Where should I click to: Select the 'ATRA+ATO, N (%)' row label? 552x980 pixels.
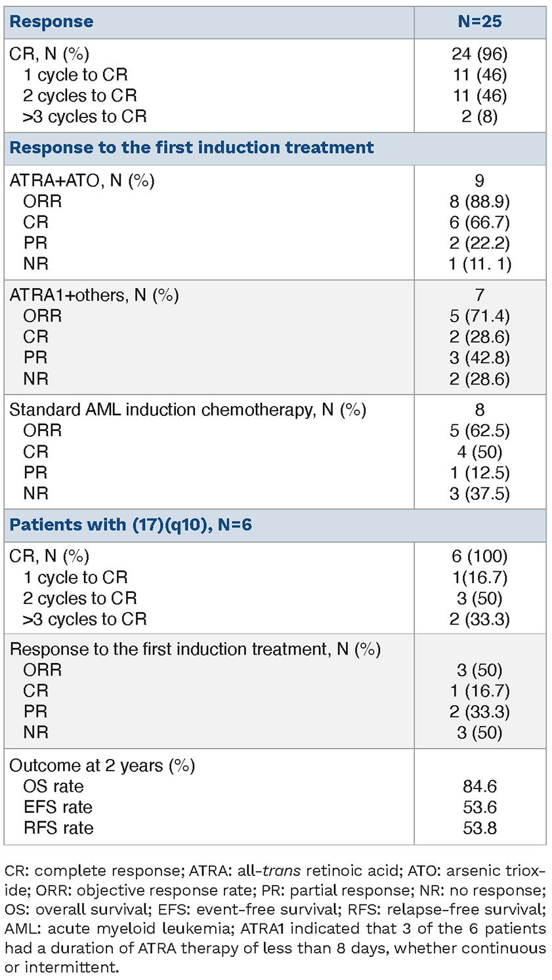tap(82, 180)
